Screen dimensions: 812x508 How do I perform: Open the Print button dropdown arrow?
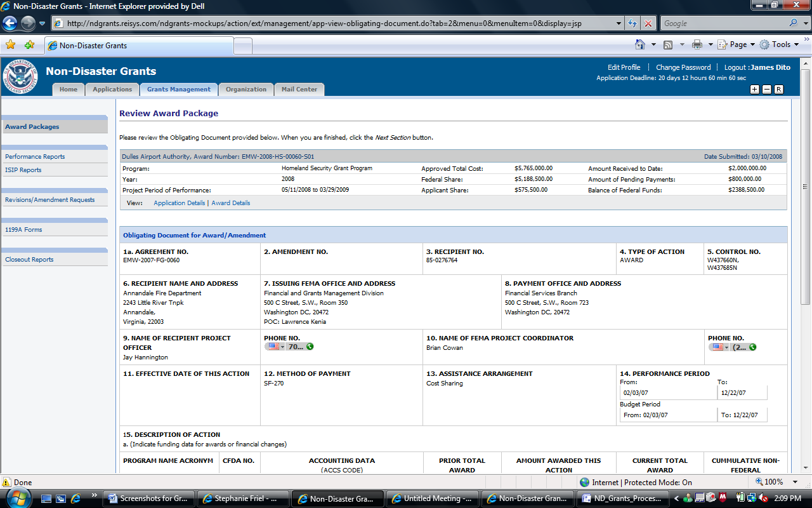point(710,44)
